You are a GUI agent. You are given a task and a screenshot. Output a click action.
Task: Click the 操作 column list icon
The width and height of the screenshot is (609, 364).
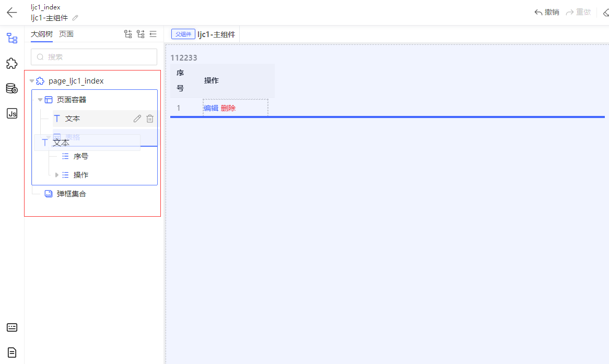pos(65,175)
